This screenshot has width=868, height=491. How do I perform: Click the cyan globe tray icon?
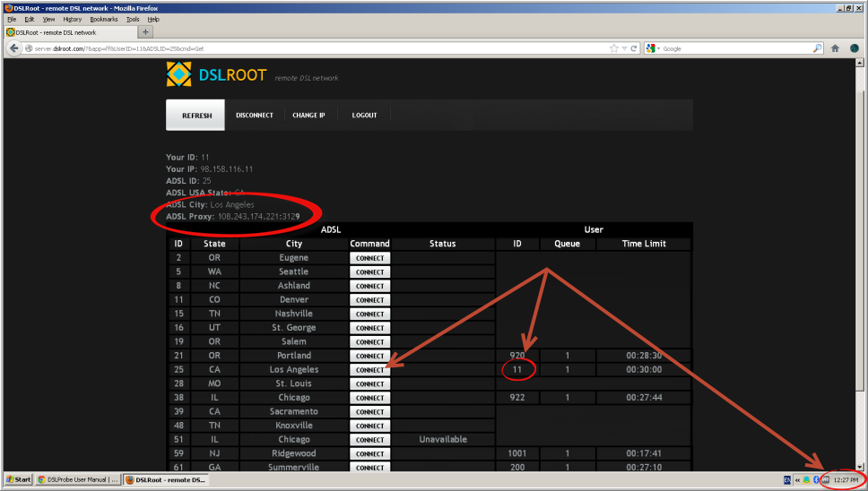click(806, 480)
